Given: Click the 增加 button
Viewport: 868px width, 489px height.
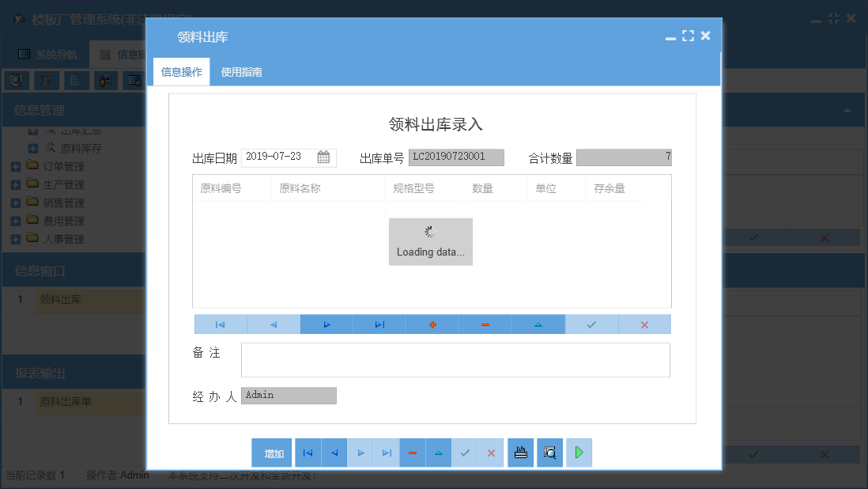Looking at the screenshot, I should coord(271,452).
